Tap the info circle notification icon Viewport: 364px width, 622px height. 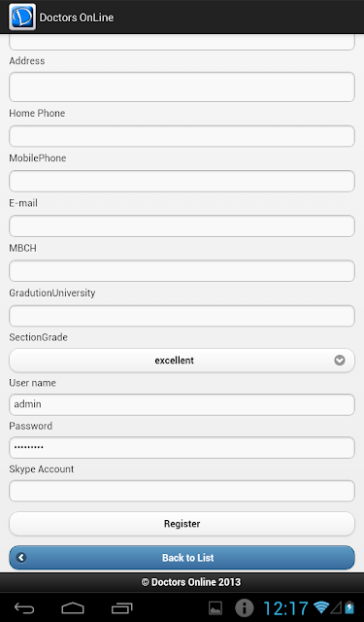[245, 607]
